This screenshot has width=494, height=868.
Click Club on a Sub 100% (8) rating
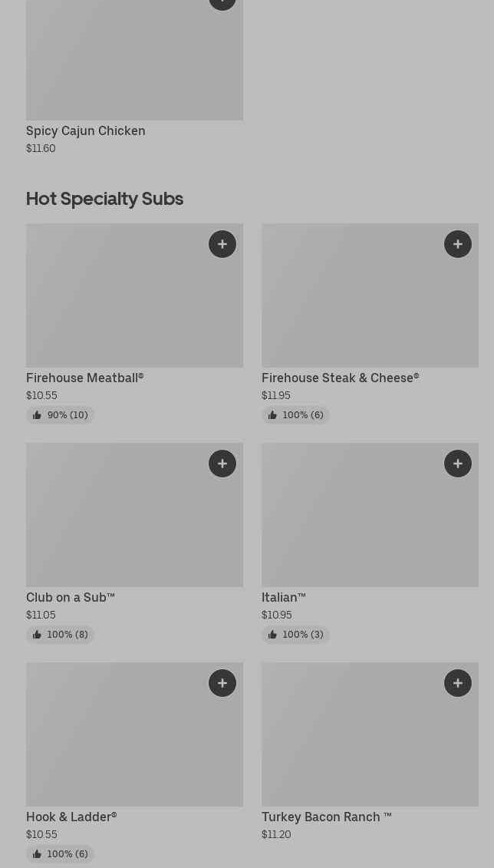(x=60, y=635)
